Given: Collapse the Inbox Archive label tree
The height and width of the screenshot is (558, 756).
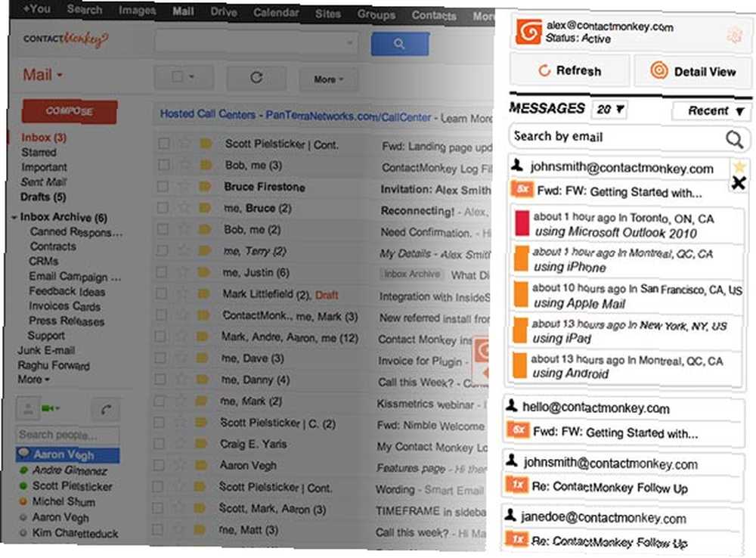Looking at the screenshot, I should pos(14,218).
